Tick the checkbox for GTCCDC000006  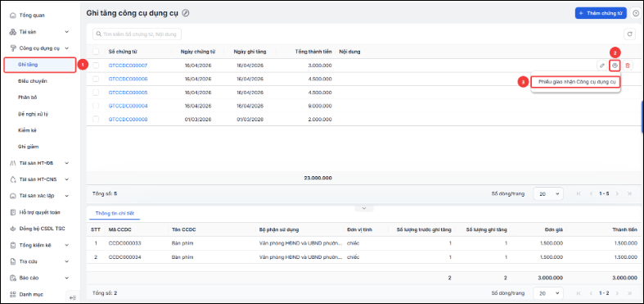(x=96, y=79)
